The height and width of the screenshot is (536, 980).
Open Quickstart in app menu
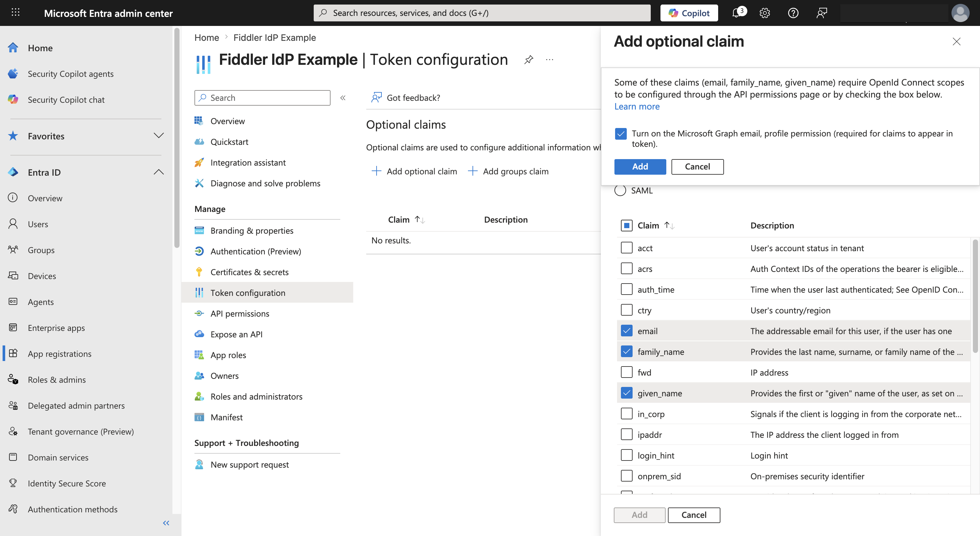(229, 142)
